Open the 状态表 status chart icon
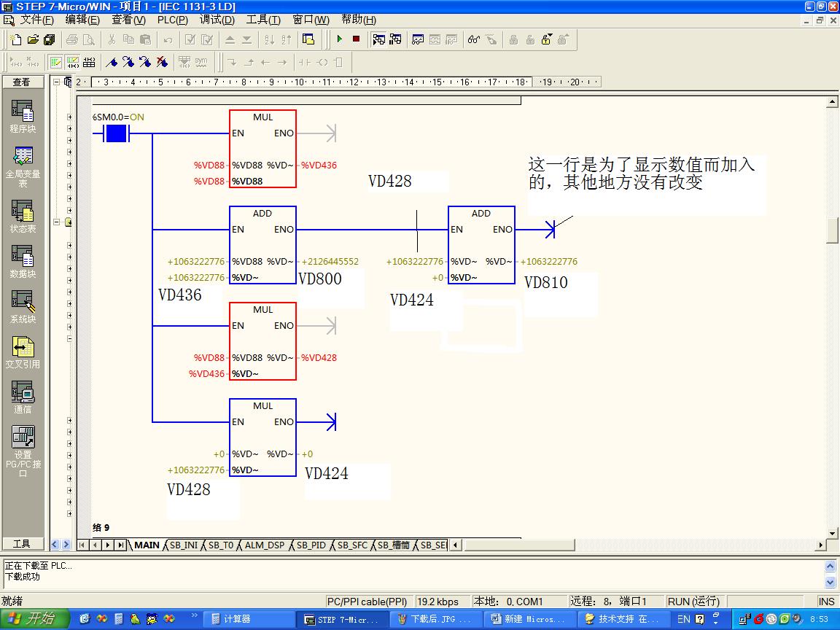Image resolution: width=840 pixels, height=630 pixels. click(23, 216)
